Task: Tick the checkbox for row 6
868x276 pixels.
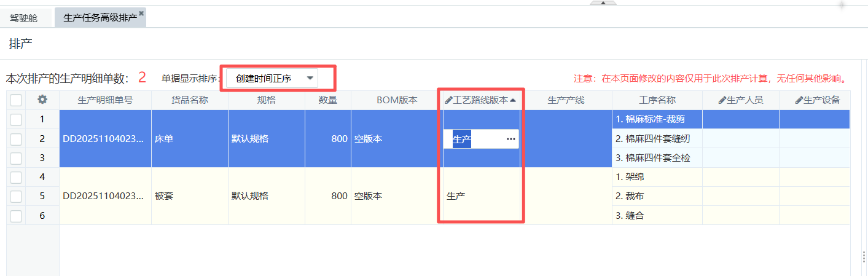Action: pos(16,216)
